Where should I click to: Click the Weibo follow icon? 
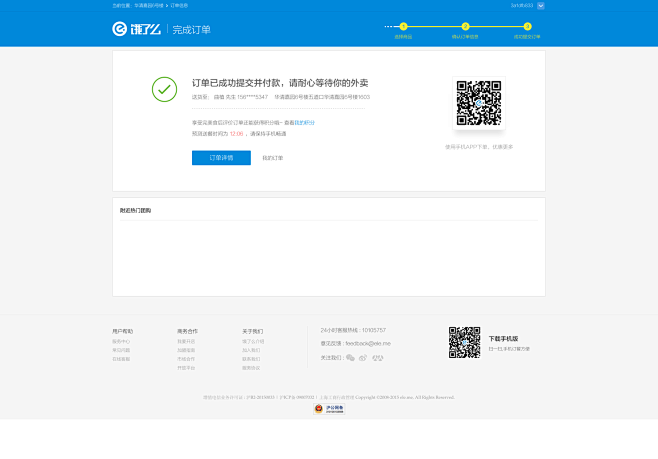(363, 357)
